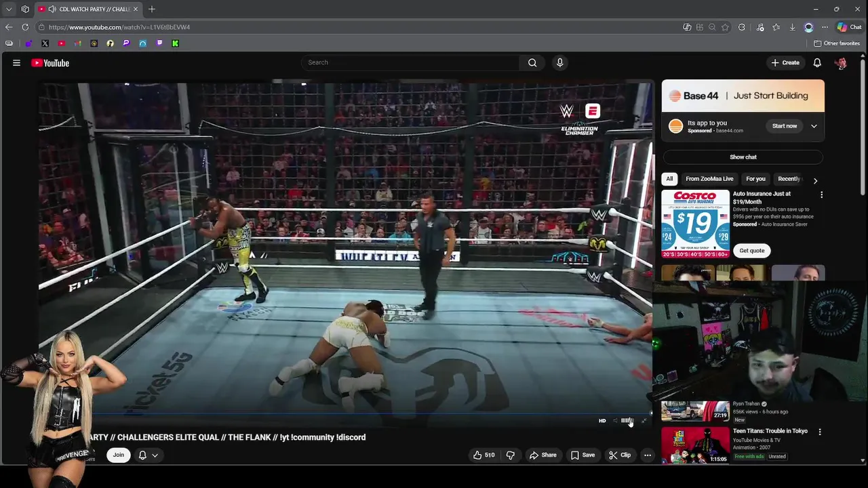Open the Other favorites folder
868x488 pixels.
tap(837, 43)
